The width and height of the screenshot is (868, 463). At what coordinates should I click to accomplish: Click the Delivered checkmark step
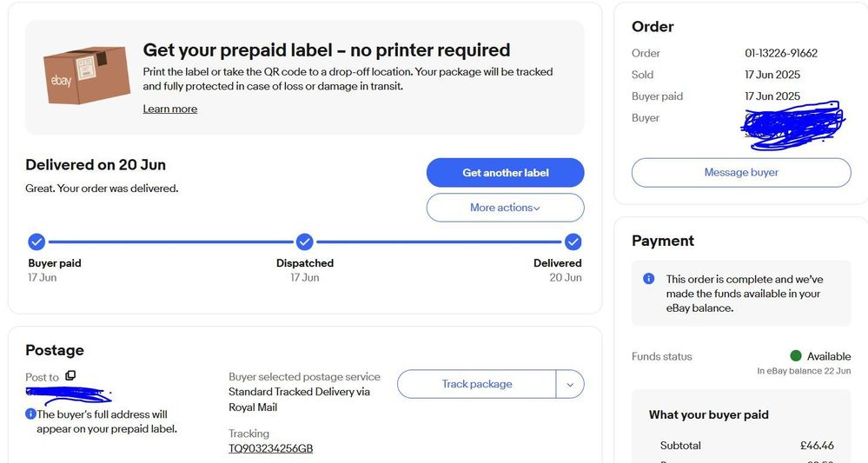(x=573, y=241)
